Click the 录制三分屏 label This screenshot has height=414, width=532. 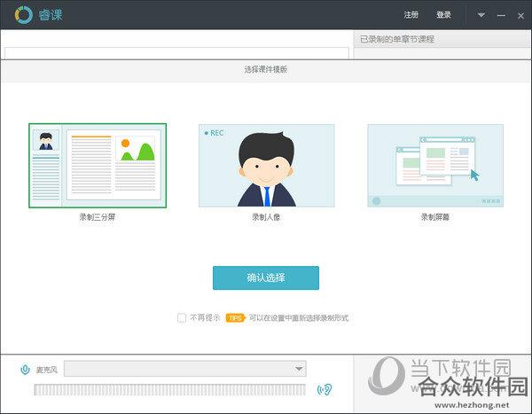click(x=98, y=217)
